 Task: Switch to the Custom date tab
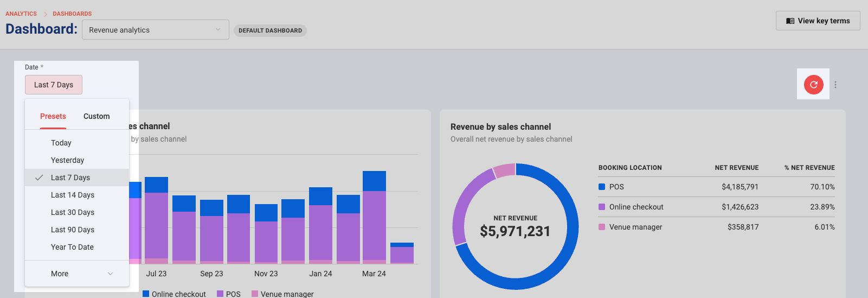point(97,116)
